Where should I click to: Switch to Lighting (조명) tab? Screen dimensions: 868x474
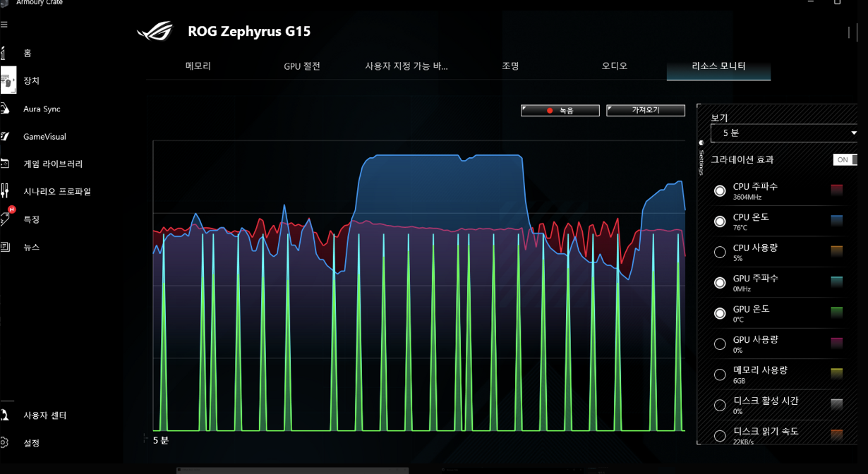pyautogui.click(x=510, y=66)
